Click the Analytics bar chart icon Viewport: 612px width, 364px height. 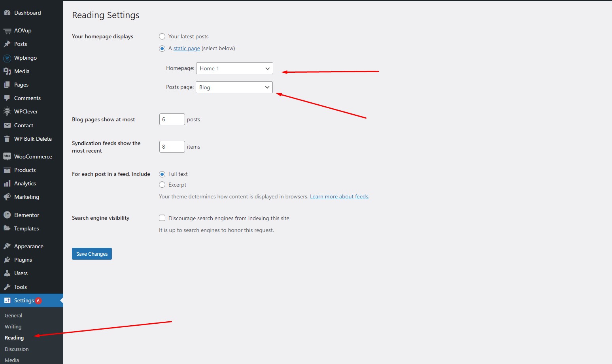(x=7, y=183)
